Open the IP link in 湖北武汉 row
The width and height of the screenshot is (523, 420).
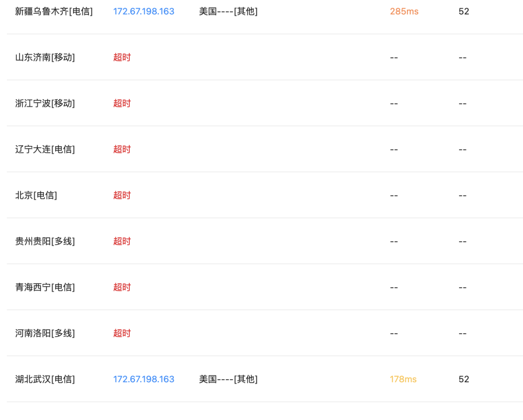144,379
